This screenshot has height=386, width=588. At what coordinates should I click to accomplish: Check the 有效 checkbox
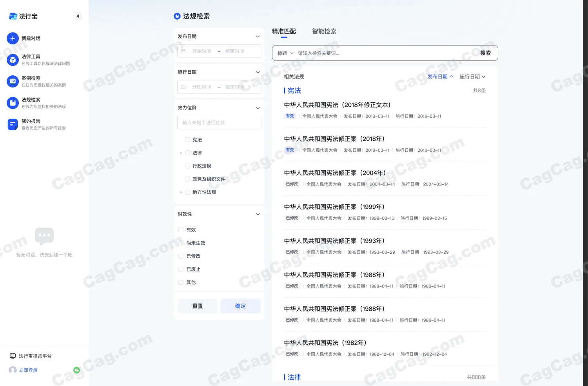coord(181,230)
